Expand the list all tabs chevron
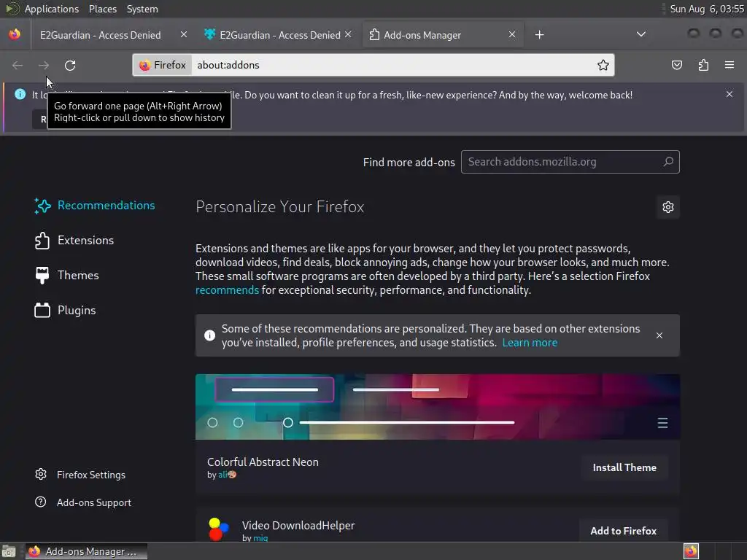Screen dimensions: 747x560 coord(640,34)
